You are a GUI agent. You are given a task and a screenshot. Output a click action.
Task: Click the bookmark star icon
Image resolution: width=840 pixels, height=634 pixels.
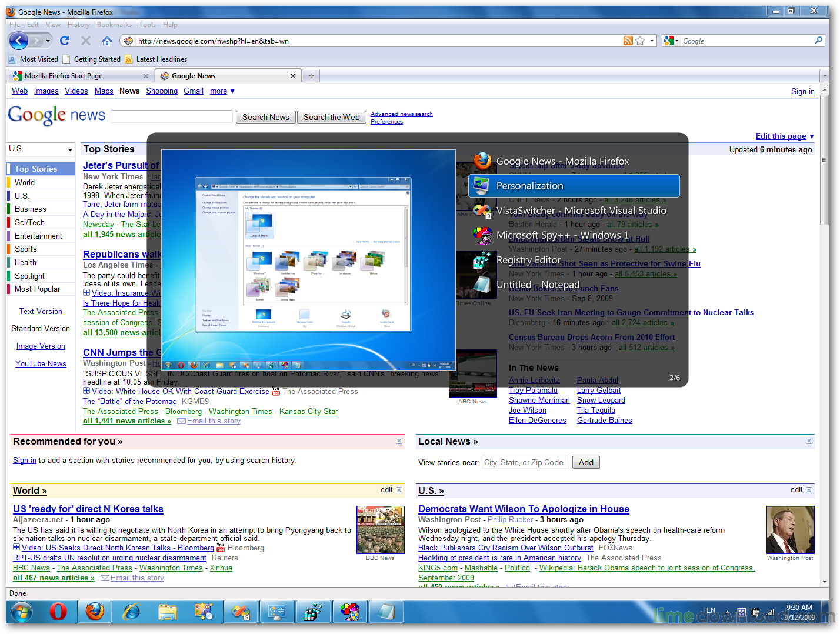tap(640, 41)
